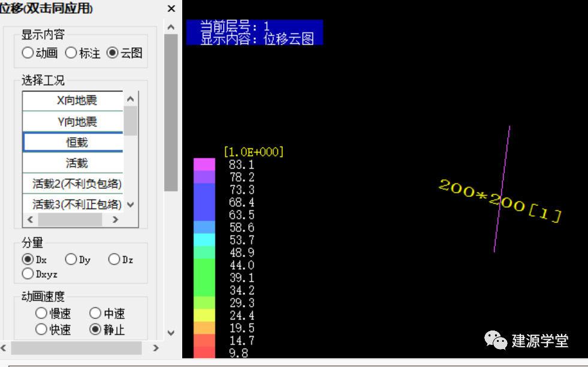The image size is (588, 367).
Task: Select the 恒载 load case
Action: click(72, 142)
